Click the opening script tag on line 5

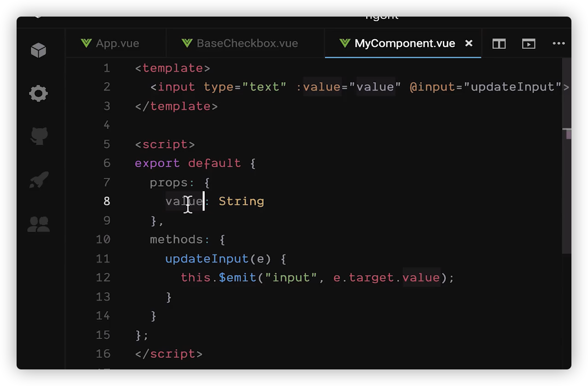click(x=165, y=144)
